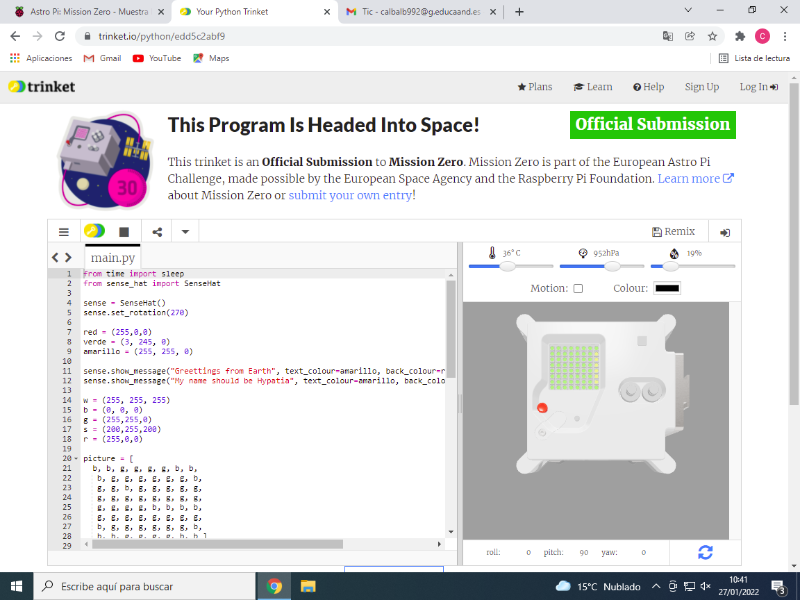Open the Windows Start menu
The height and width of the screenshot is (600, 800).
(x=16, y=586)
